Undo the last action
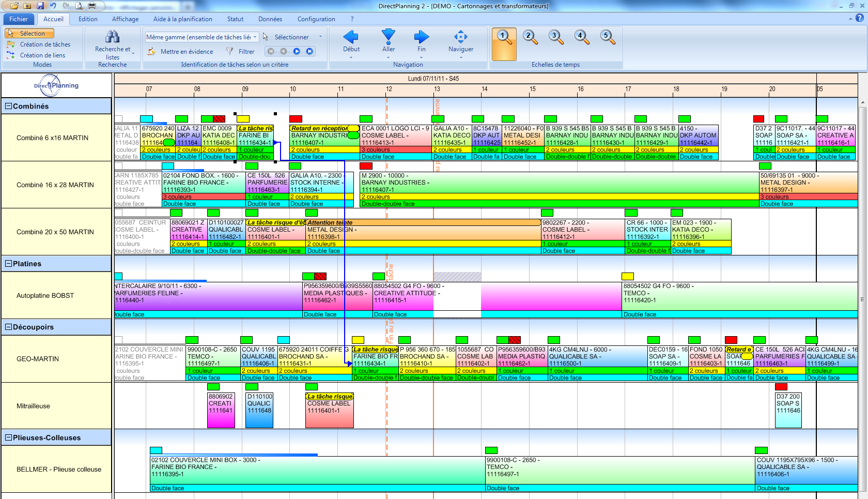 [53, 6]
